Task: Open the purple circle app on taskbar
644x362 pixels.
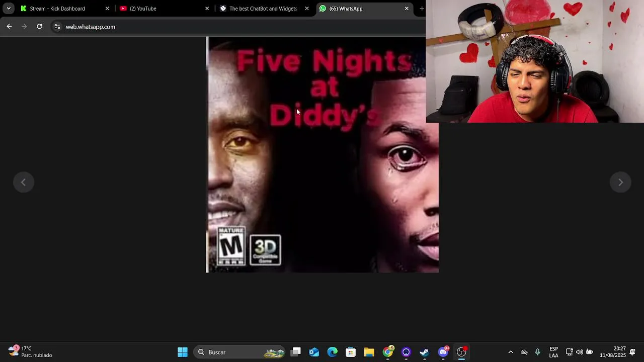Action: 406,352
